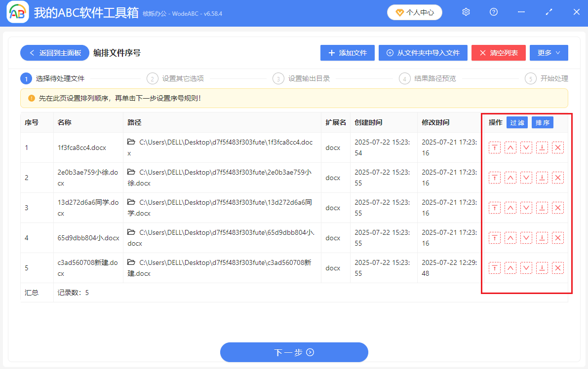Move 1f3fca8cc4.docx to top of list
Screen dimensions: 588x369
pyautogui.click(x=494, y=147)
